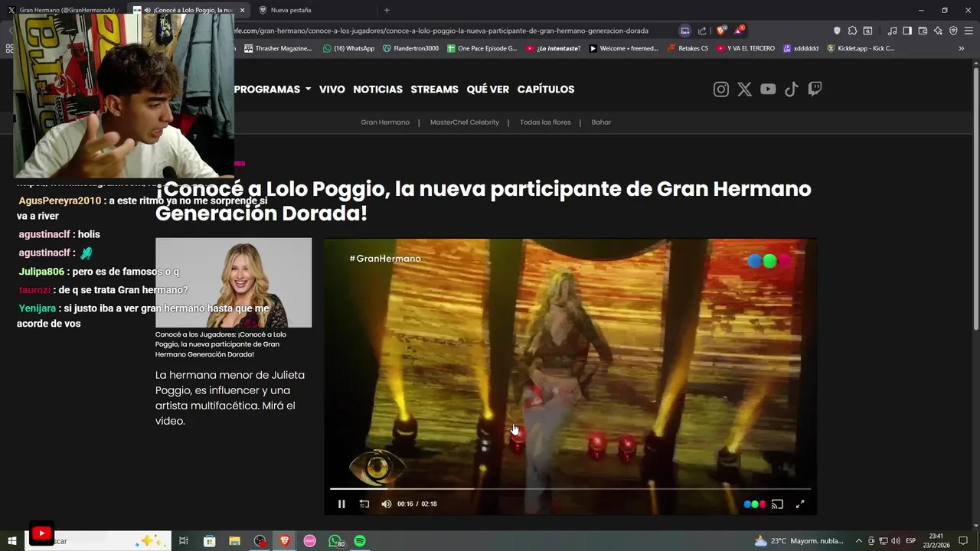Open Brave Shields lion icon
This screenshot has width=980, height=551.
click(x=721, y=31)
